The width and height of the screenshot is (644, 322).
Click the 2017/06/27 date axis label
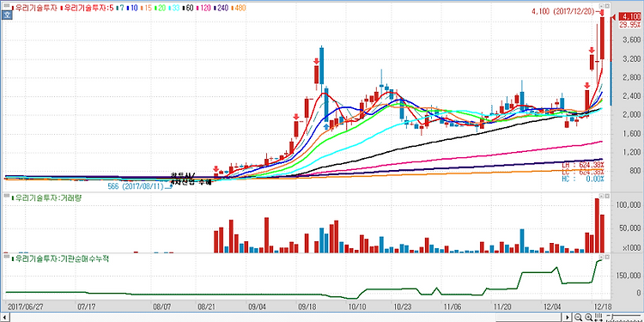point(26,307)
